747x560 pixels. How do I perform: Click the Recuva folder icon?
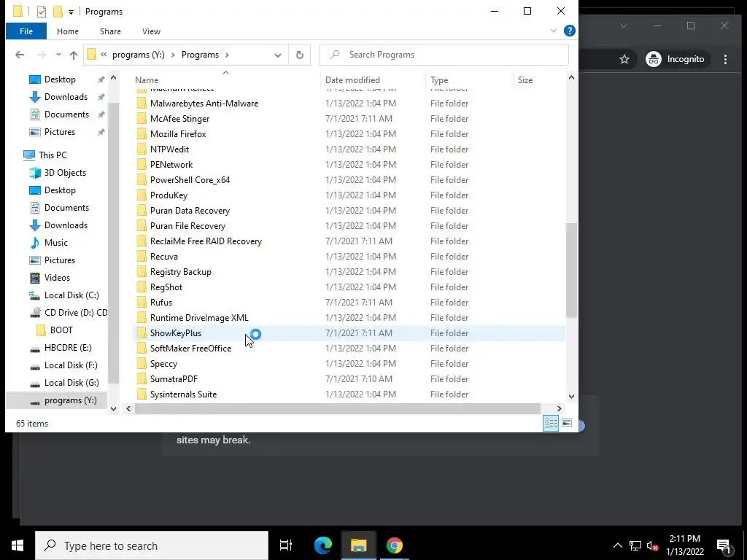pyautogui.click(x=142, y=256)
